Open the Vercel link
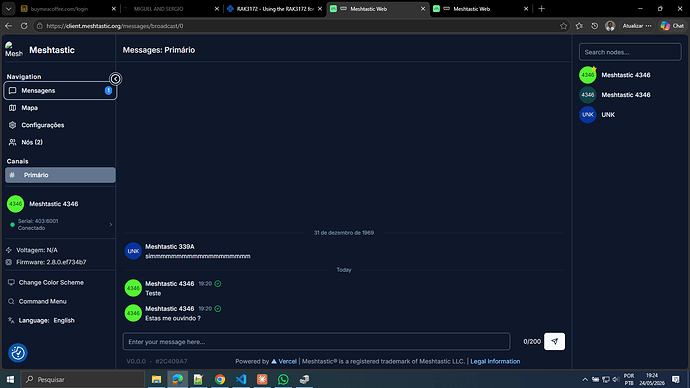Screen dimensions: 690x388 (284, 361)
